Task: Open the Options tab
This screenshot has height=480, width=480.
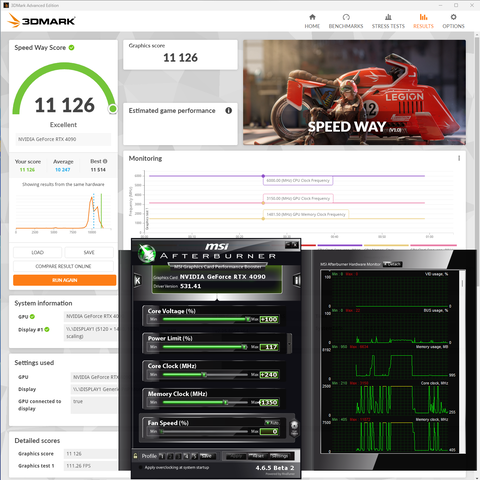Action: 453,21
